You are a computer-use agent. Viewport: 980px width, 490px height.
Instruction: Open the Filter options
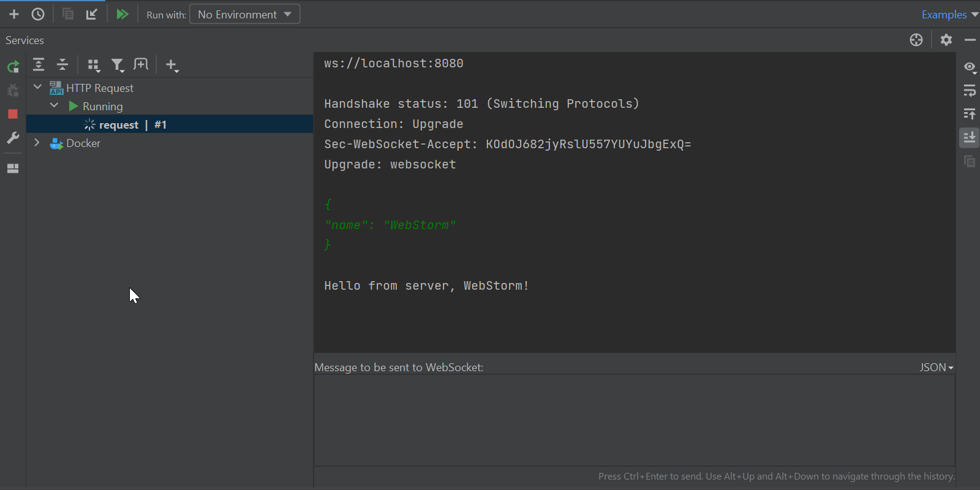pos(118,65)
